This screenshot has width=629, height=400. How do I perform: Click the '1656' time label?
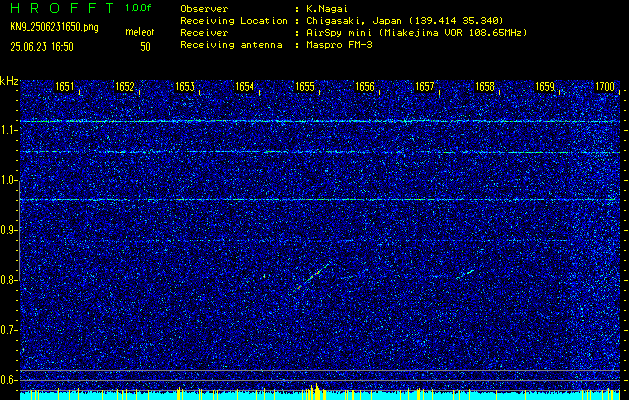point(365,87)
